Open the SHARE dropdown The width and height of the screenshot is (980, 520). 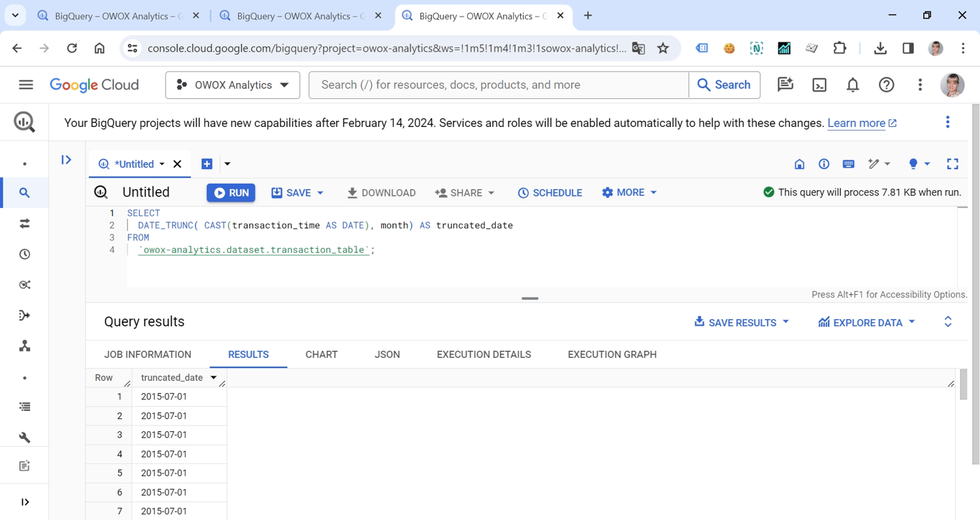coord(465,193)
